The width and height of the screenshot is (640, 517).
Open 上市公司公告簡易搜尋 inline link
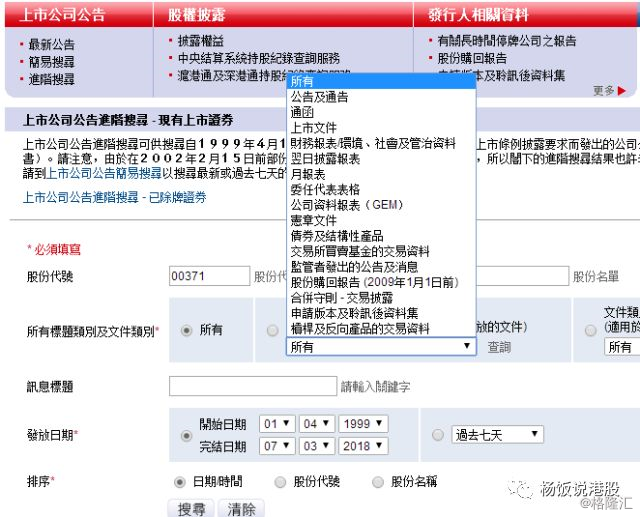click(104, 173)
